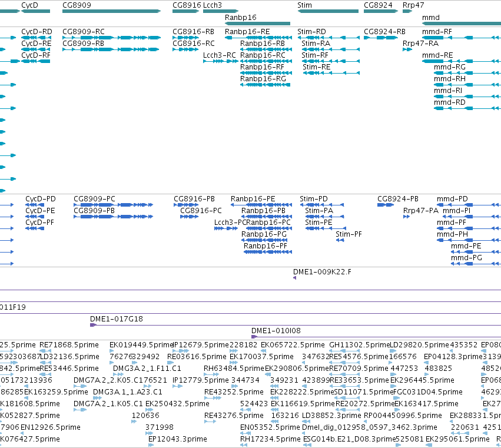
Task: Select transcript mmd-RI
Action: coord(467,97)
